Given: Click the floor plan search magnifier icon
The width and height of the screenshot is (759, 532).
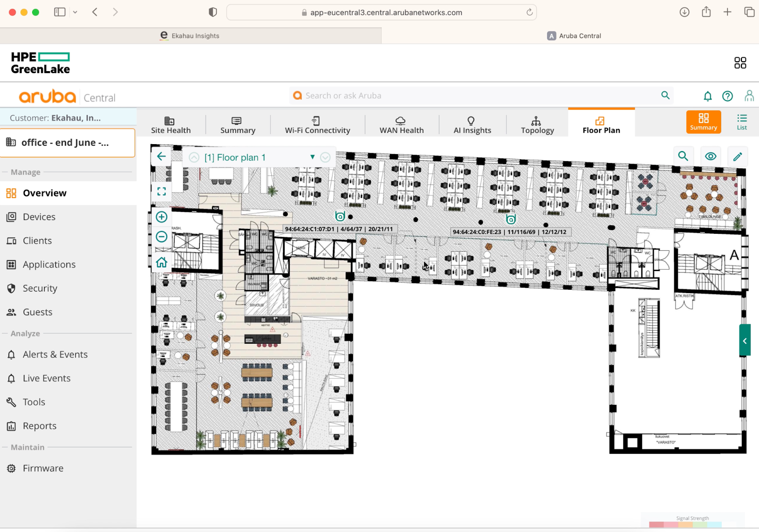Looking at the screenshot, I should click(683, 156).
